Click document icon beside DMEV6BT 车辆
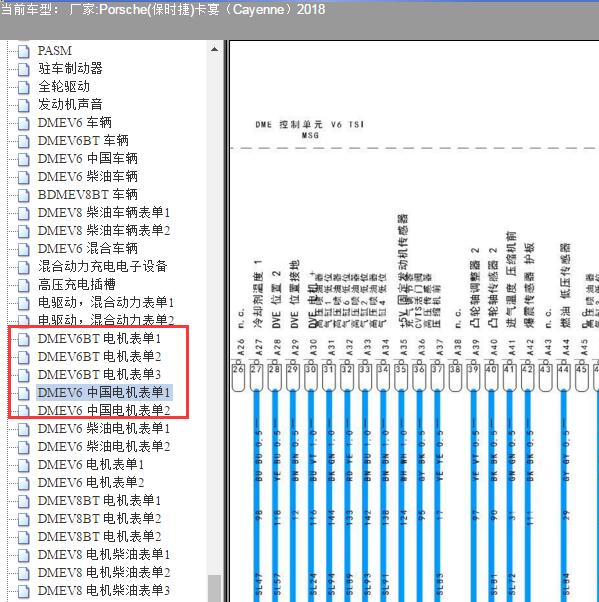The width and height of the screenshot is (599, 602). click(x=23, y=141)
